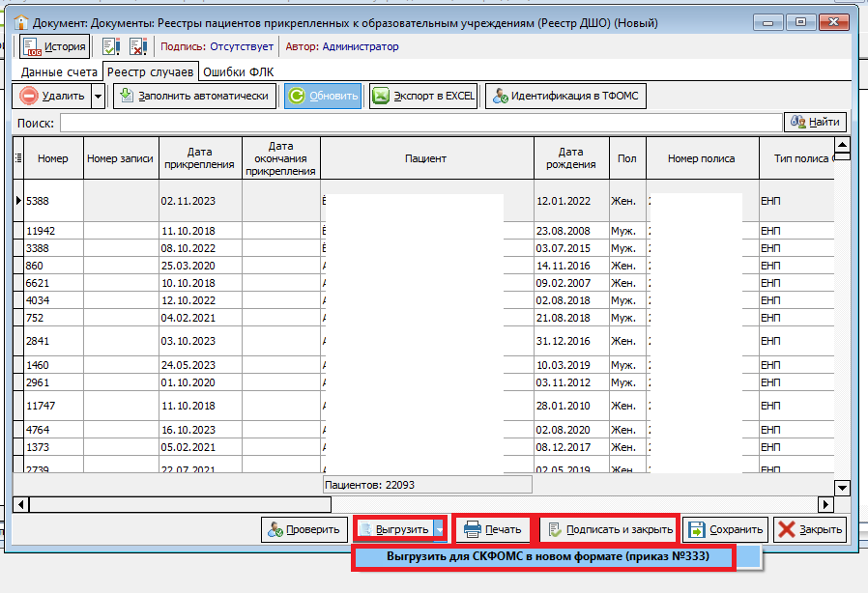Sort by Номер полиса column header
Viewport: 868px width, 593px height.
702,158
